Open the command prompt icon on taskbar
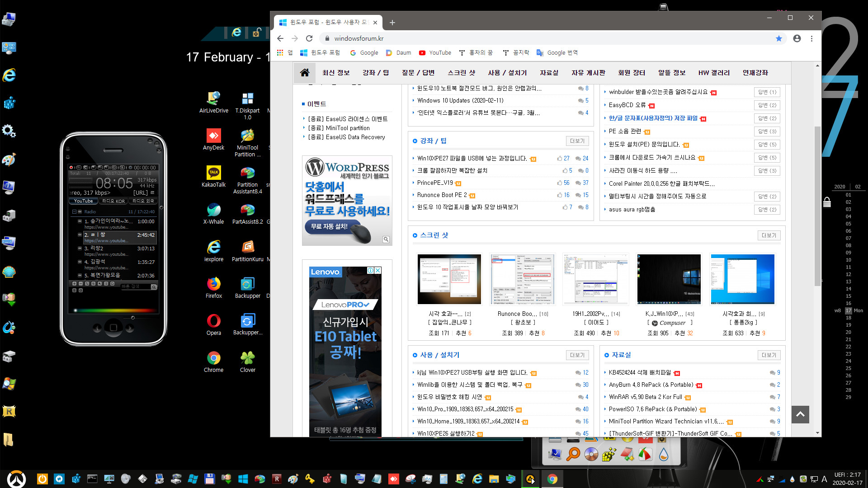This screenshot has width=868, height=488. 92,479
